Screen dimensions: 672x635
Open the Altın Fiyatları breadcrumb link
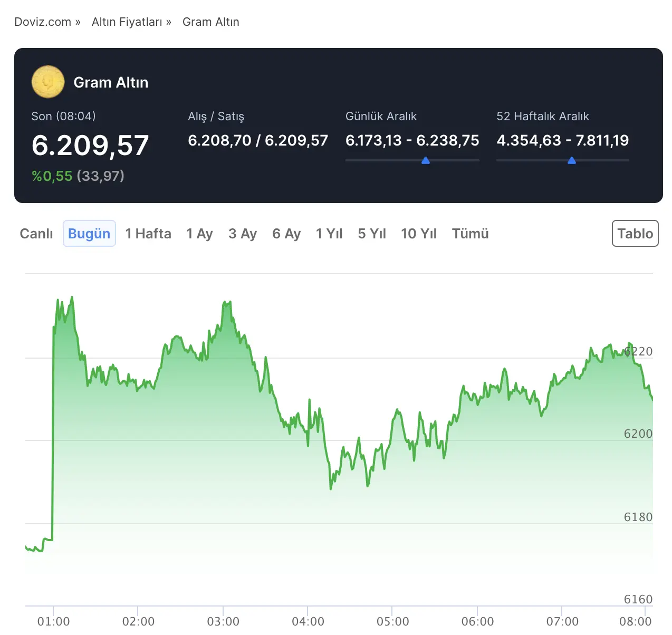(x=127, y=22)
